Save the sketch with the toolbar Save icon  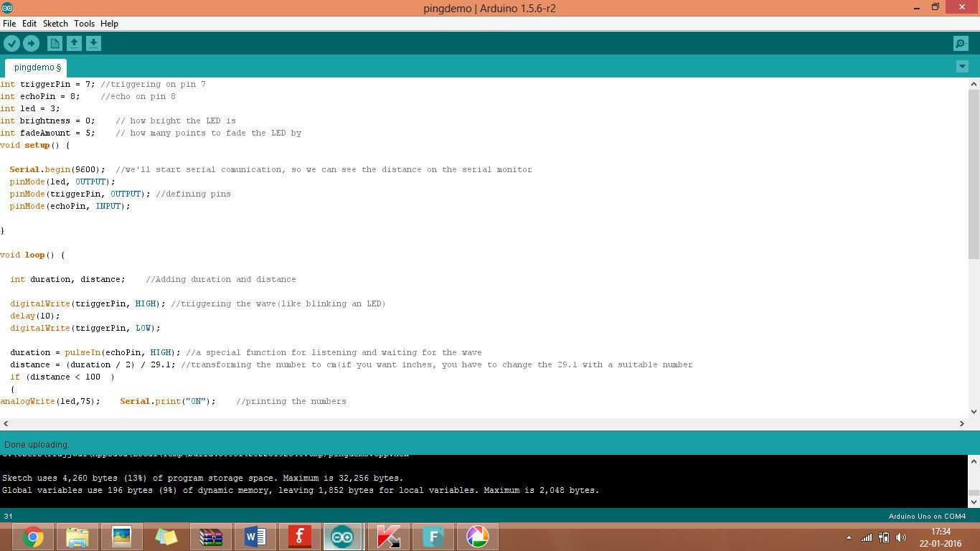point(94,43)
